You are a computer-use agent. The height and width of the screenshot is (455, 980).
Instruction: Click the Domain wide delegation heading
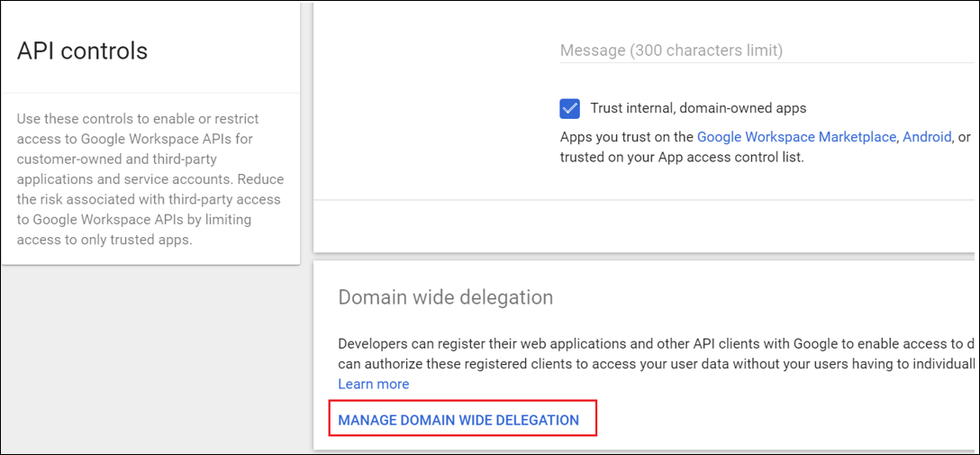(445, 297)
